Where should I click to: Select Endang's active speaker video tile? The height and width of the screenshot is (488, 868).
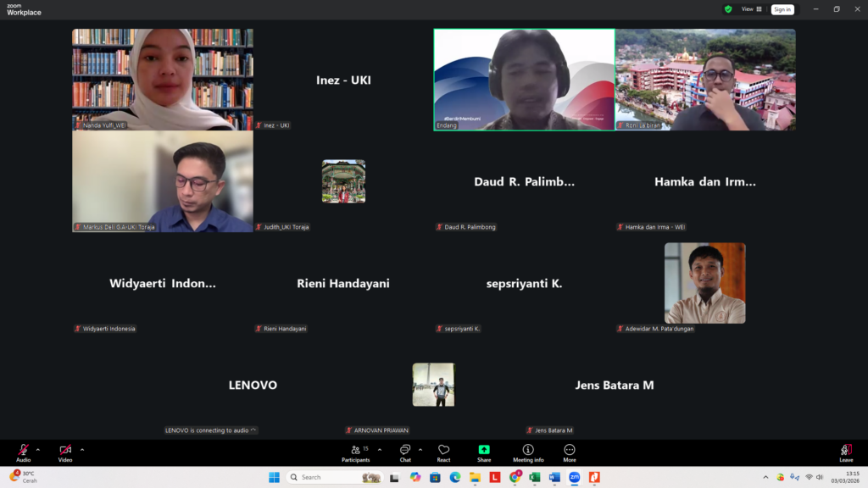524,80
